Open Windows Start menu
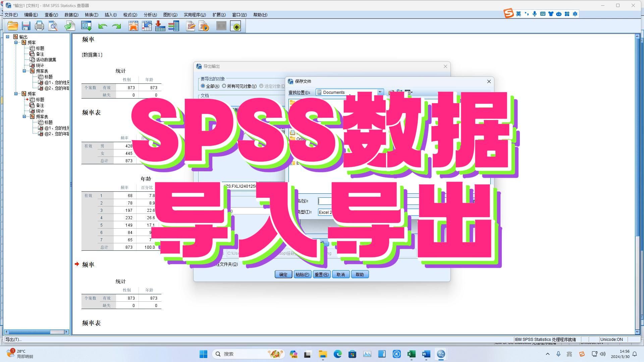The width and height of the screenshot is (644, 362). coord(203,354)
